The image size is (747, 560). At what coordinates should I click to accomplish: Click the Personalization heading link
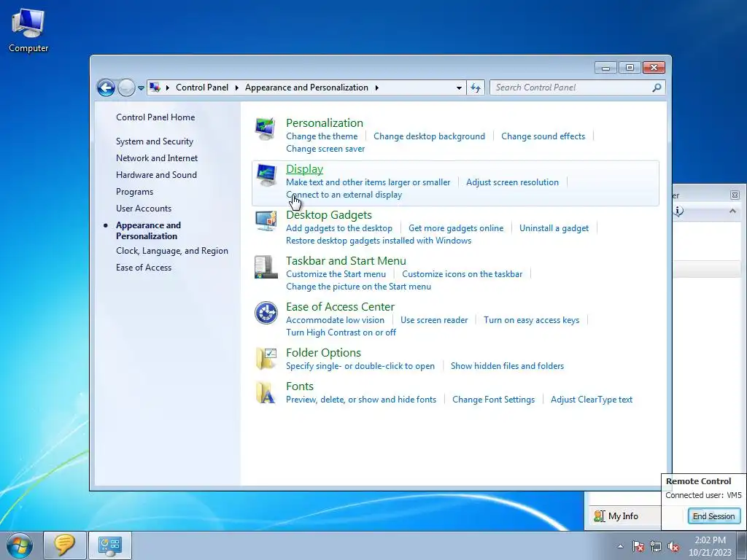[x=325, y=122]
